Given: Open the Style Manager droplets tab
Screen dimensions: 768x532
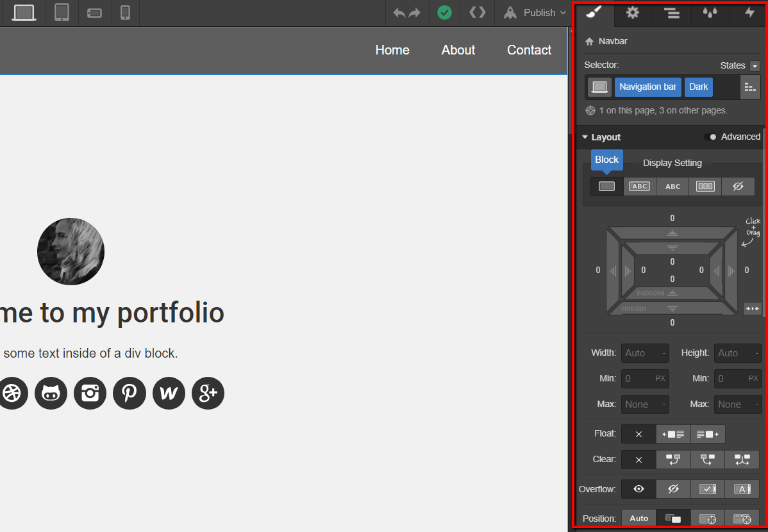Looking at the screenshot, I should (710, 13).
